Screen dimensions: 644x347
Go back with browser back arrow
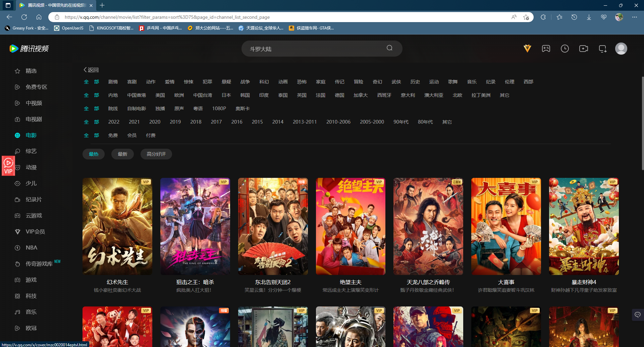pos(9,17)
